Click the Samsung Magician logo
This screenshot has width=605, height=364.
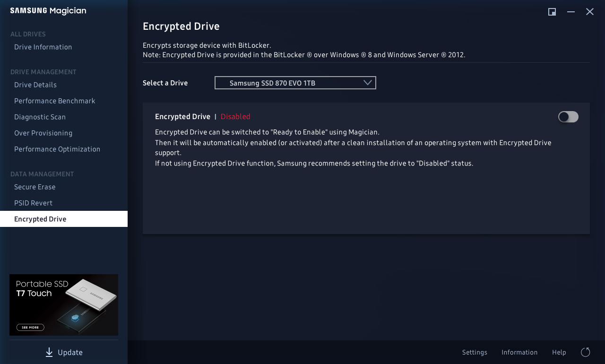click(48, 11)
